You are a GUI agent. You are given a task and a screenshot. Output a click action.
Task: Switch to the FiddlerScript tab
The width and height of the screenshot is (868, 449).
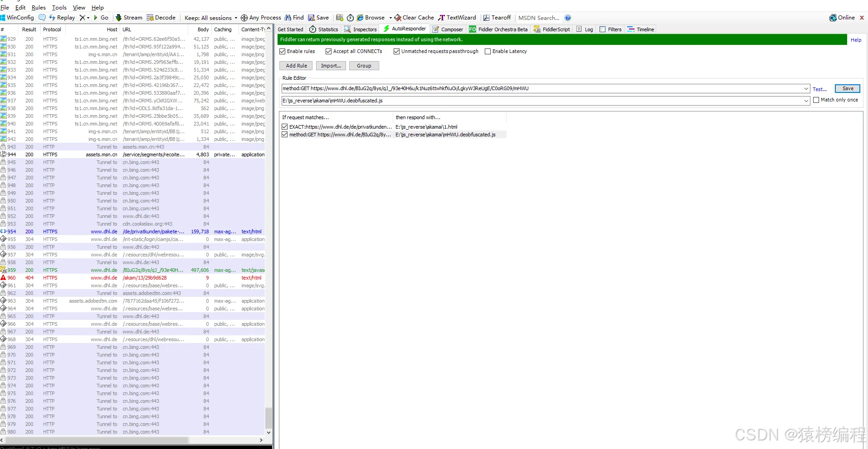click(552, 29)
